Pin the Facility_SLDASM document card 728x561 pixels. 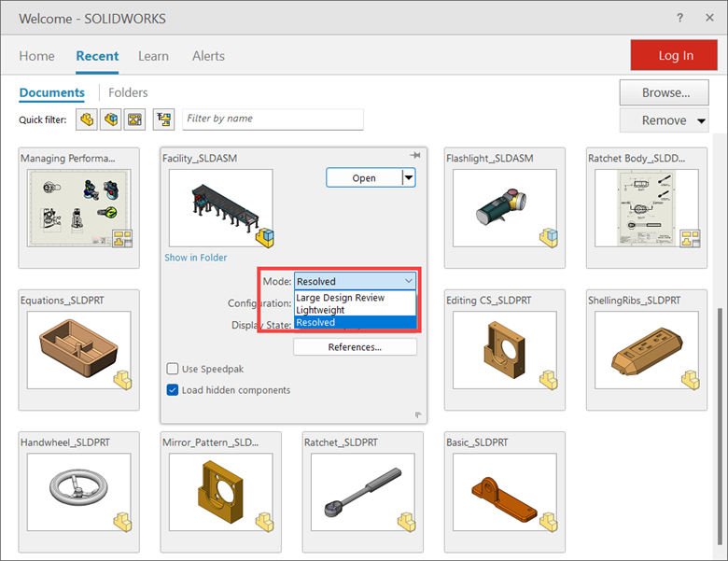pyautogui.click(x=415, y=155)
